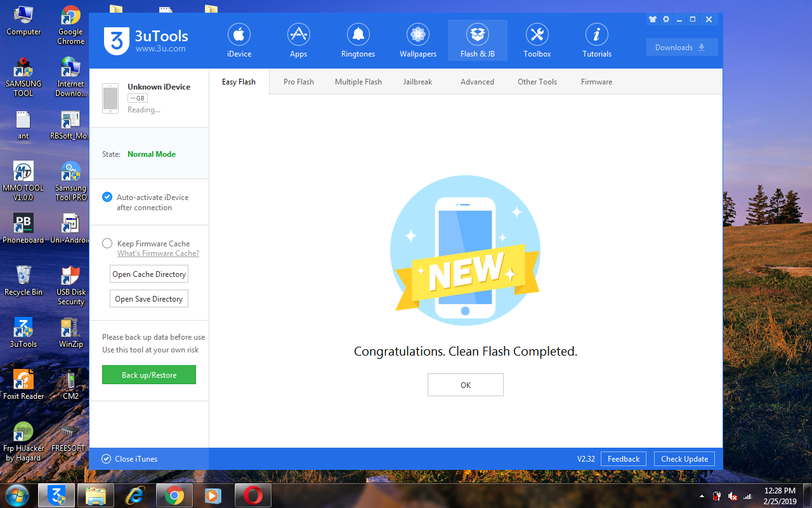This screenshot has width=812, height=508.
Task: Click the 3uTools desktop shortcut
Action: [23, 333]
